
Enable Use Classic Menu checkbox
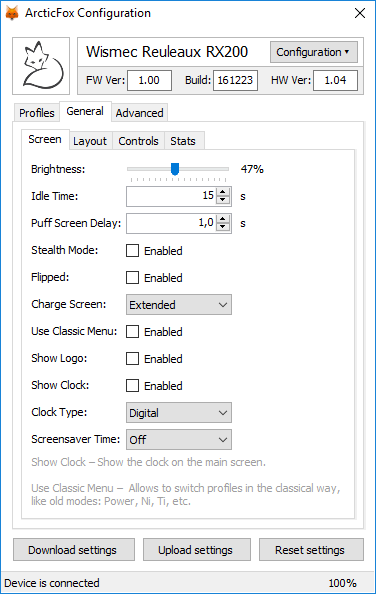pyautogui.click(x=133, y=331)
